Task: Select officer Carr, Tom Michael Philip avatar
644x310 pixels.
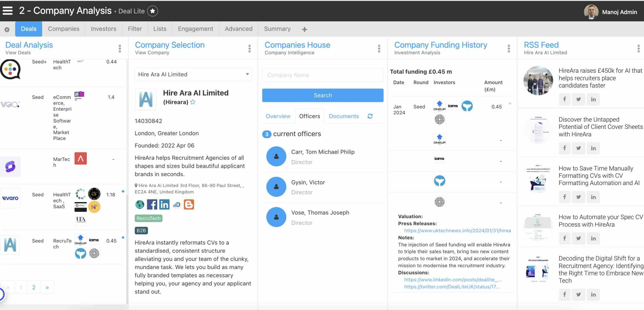Action: pyautogui.click(x=276, y=157)
